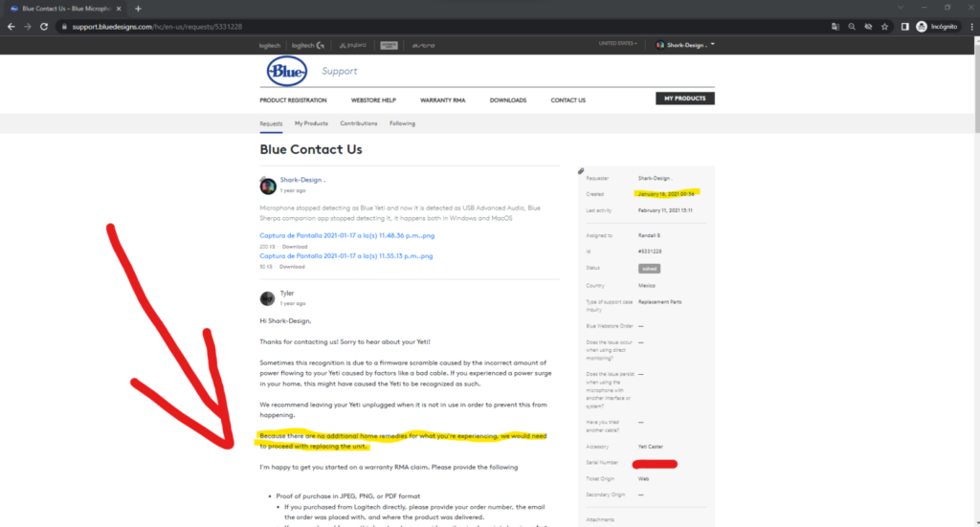
Task: Click the Ultimate Ears brand logo
Action: 389,46
